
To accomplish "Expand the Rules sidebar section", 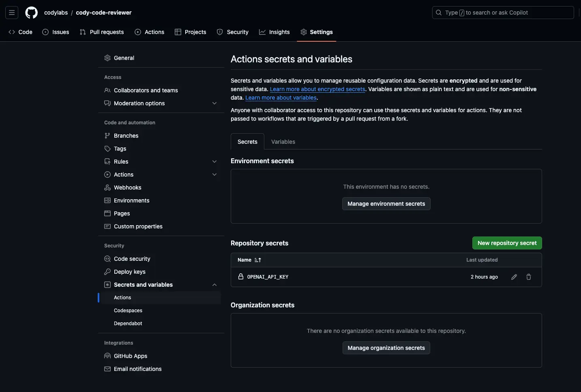I will (214, 162).
